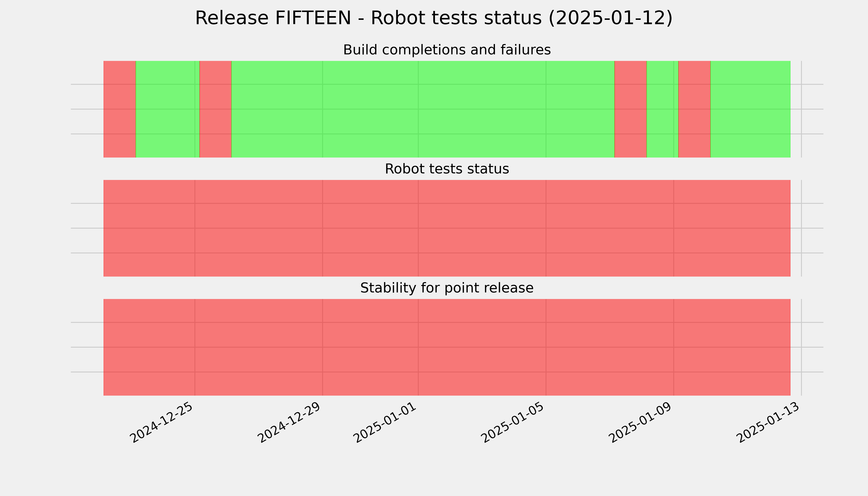This screenshot has width=868, height=496.
Task: Click the final green build segment before 2025-01-13
Action: pyautogui.click(x=750, y=109)
